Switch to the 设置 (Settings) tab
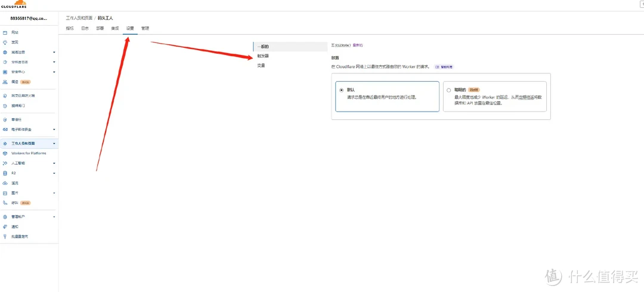This screenshot has width=644, height=292. tap(130, 28)
